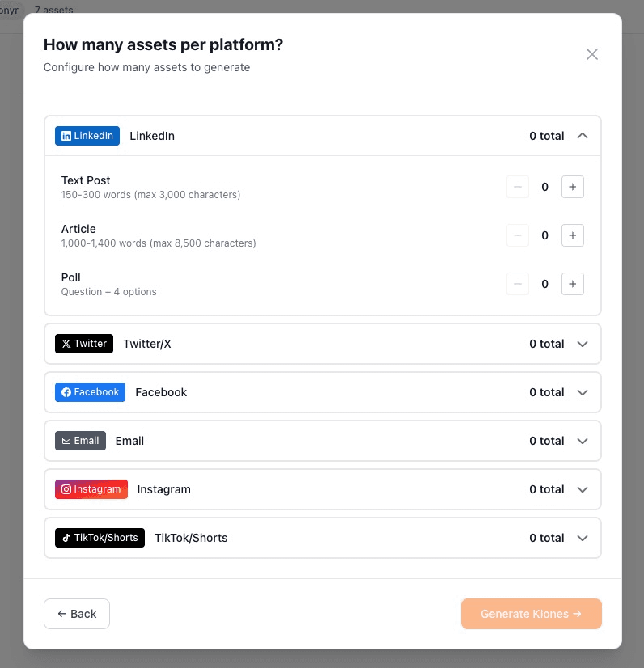Increase the Text Post count
The image size is (644, 668).
click(x=573, y=187)
